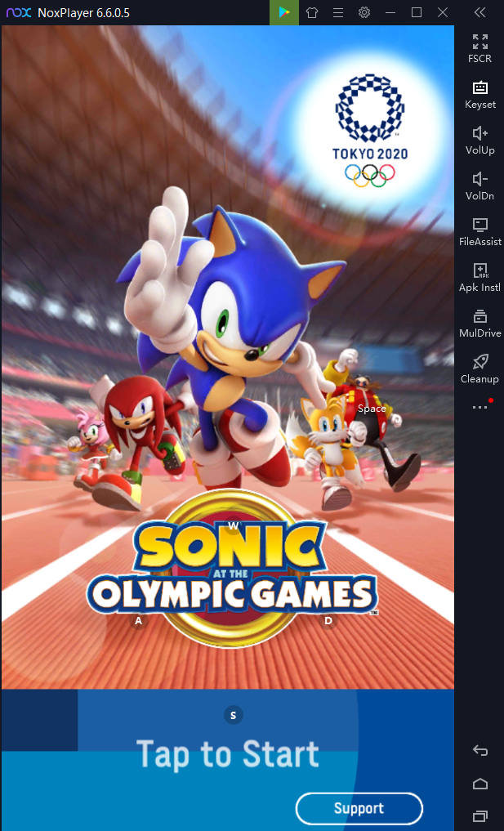Open NoxPlayer settings gear
Image resolution: width=504 pixels, height=831 pixels.
[364, 13]
